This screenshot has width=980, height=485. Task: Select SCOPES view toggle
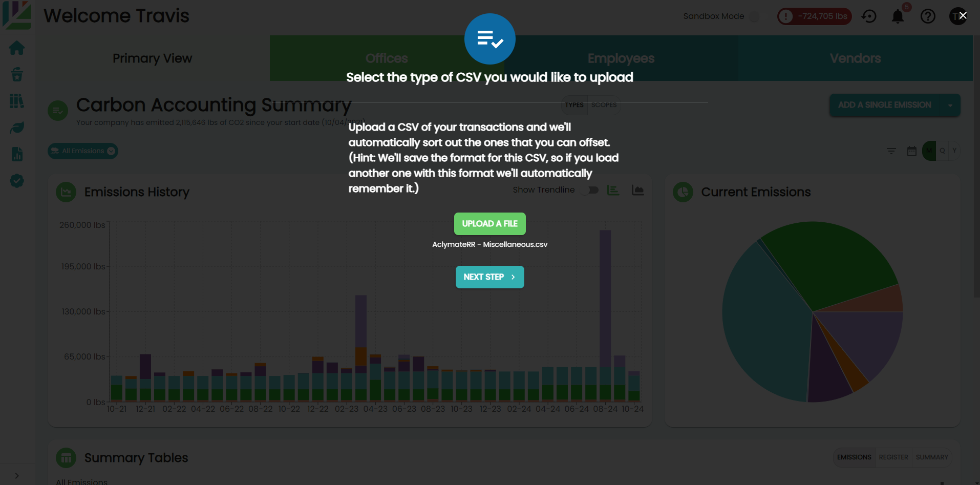604,105
